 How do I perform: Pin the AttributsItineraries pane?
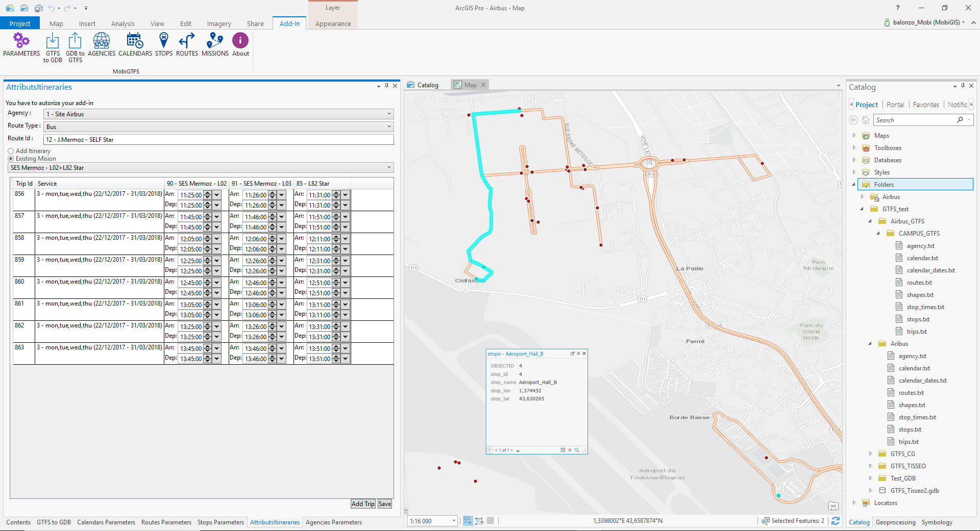pyautogui.click(x=386, y=86)
